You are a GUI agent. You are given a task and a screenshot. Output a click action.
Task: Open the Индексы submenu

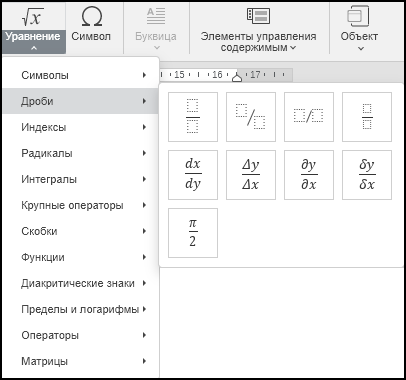point(80,127)
